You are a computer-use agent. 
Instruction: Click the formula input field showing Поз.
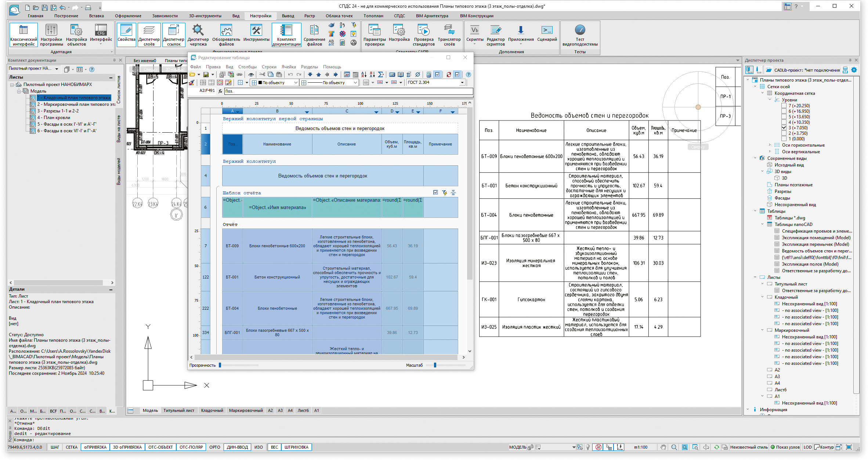click(x=348, y=91)
